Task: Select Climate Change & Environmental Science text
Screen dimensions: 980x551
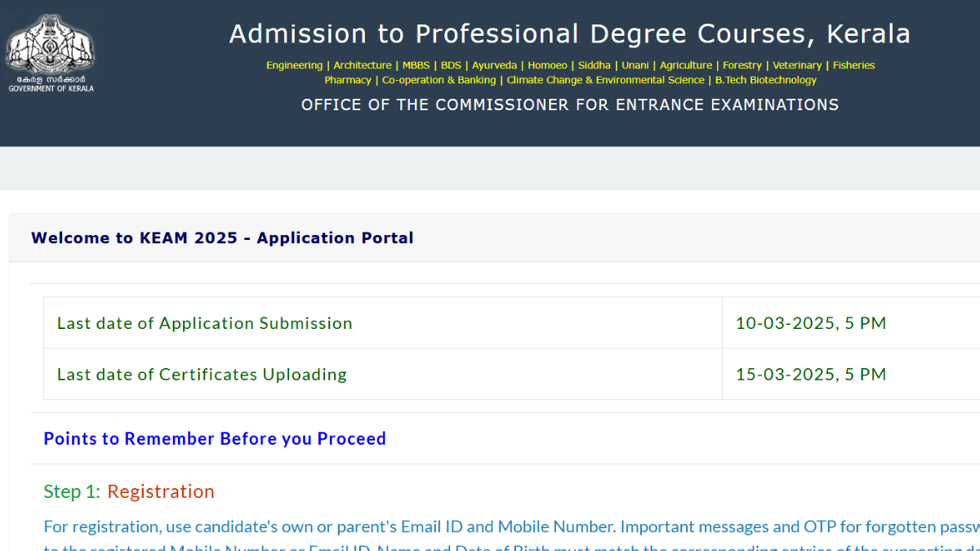Action: (605, 80)
